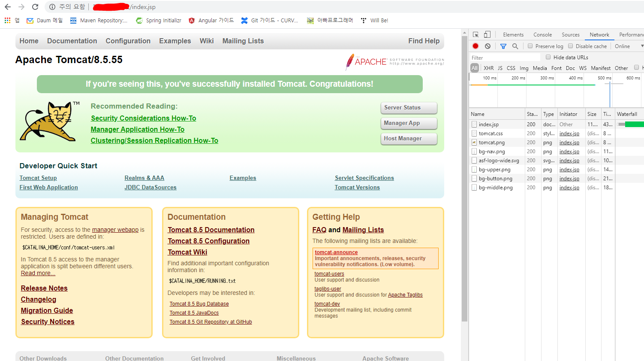Screen dimensions: 644x361
Task: Select the All request type filter
Action: (x=474, y=68)
